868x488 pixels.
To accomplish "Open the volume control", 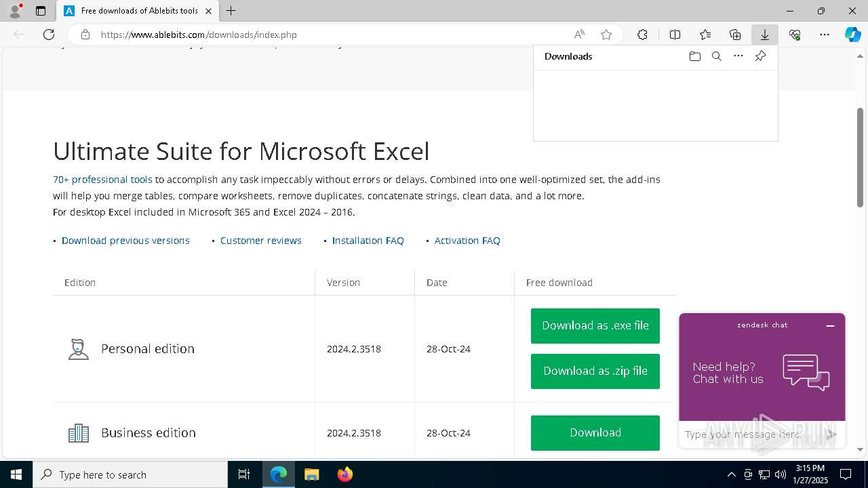I will 781,474.
